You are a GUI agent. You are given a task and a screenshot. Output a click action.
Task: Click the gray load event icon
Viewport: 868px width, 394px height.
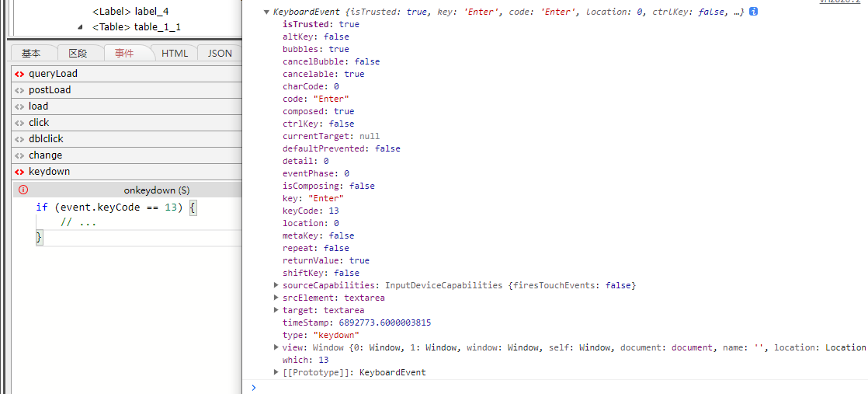[19, 106]
